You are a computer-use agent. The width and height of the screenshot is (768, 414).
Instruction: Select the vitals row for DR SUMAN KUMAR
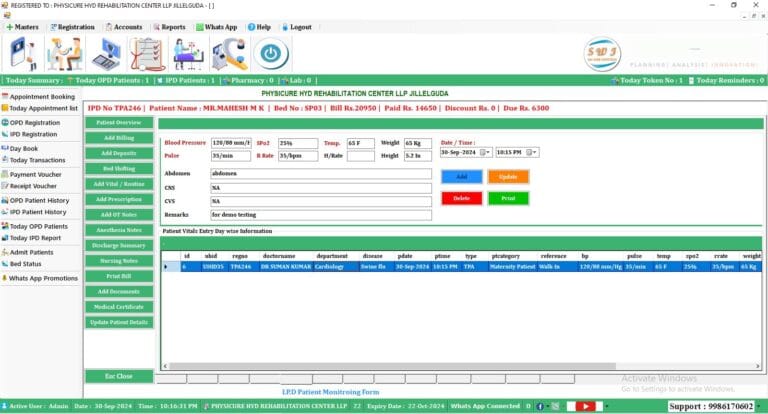[x=461, y=267]
